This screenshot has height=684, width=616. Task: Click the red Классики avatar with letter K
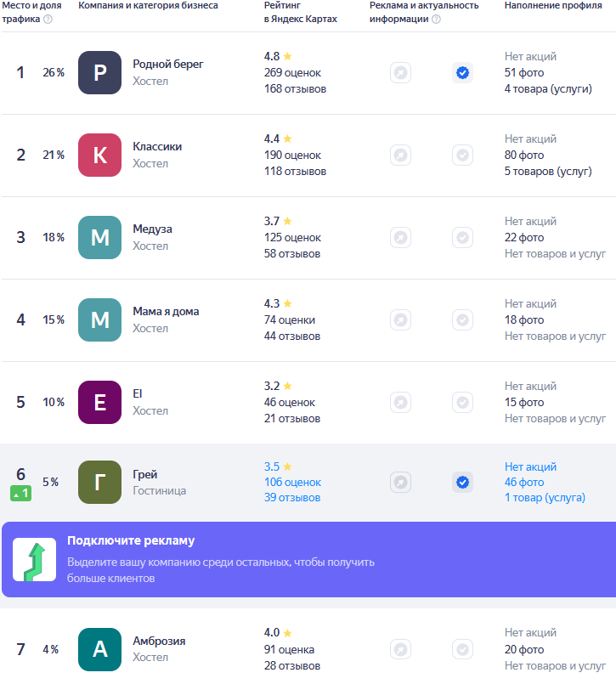(100, 155)
